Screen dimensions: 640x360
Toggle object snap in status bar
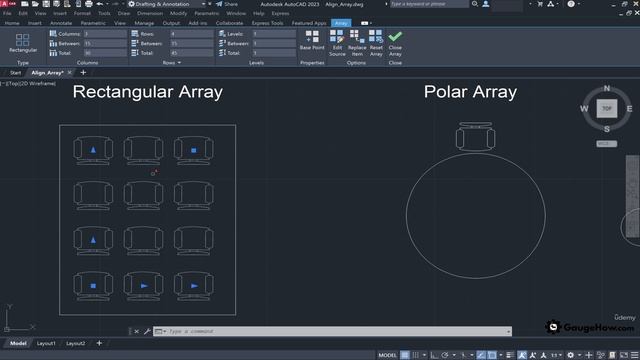[492, 355]
